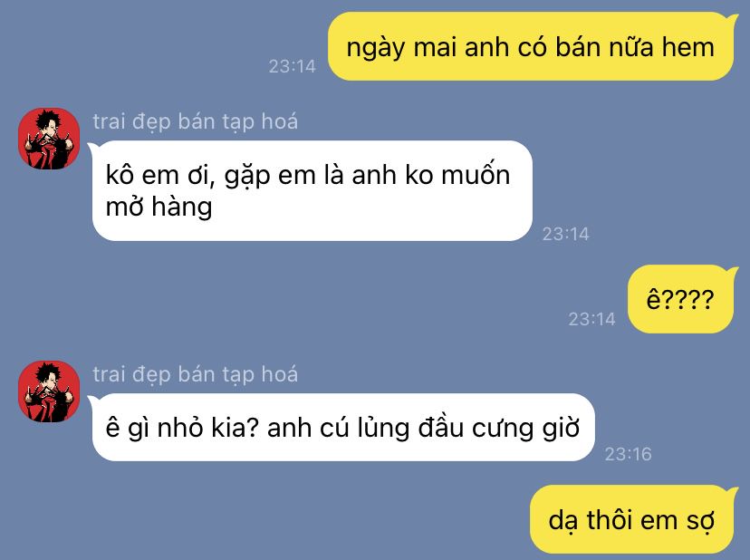Viewport: 750px width, 560px height.
Task: Open the second red avatar beside 'ê gì nhỏ kia?'
Action: coord(49,391)
